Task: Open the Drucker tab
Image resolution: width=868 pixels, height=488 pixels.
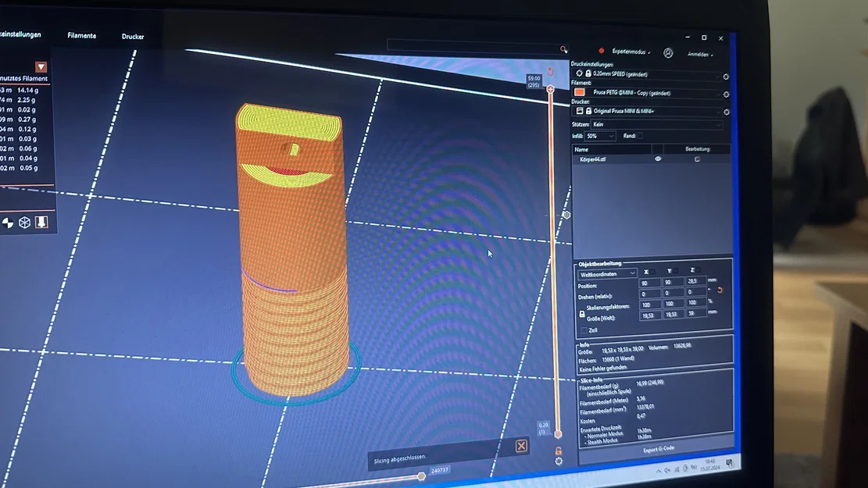Action: [133, 37]
